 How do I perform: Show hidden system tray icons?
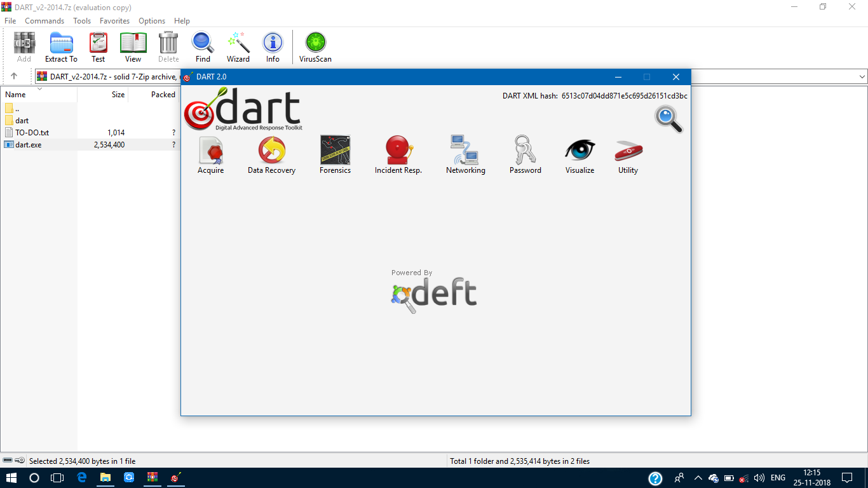coord(698,478)
